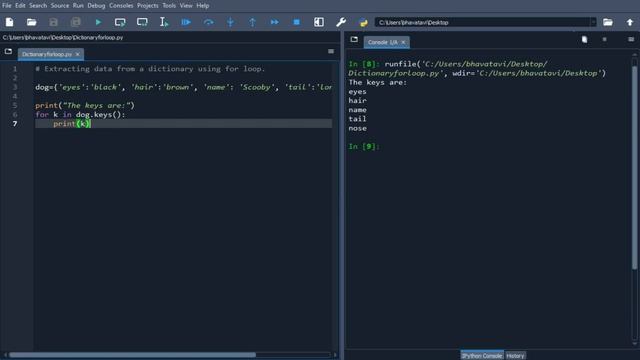640x360 pixels.
Task: Open the console pane options menu
Action: [631, 40]
